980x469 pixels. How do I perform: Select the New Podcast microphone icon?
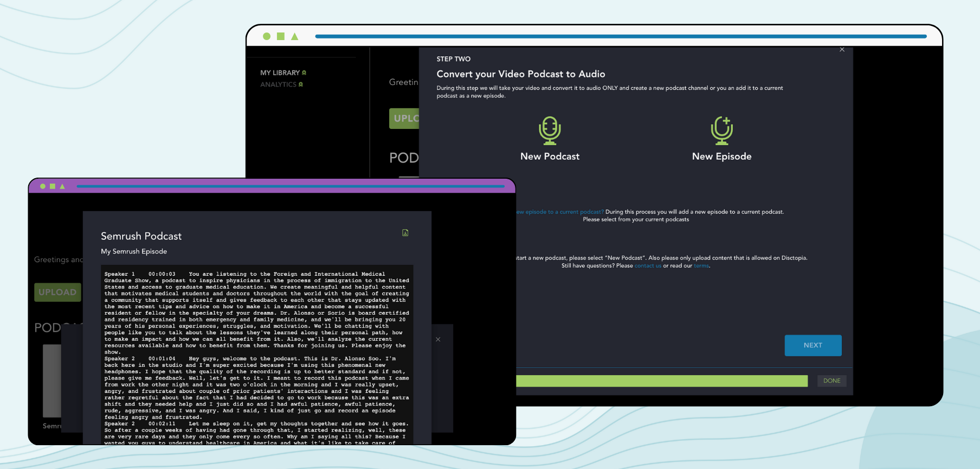coord(550,131)
